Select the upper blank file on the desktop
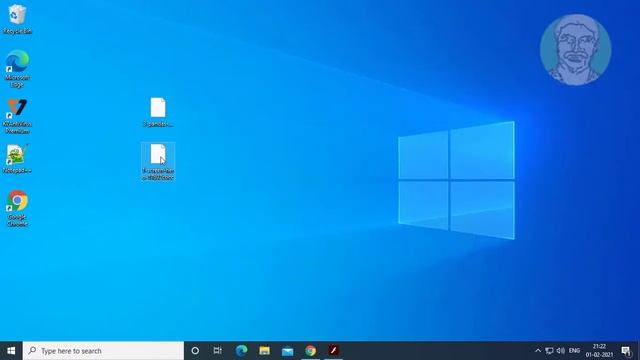Viewport: 640px width, 360px height. coord(158,112)
